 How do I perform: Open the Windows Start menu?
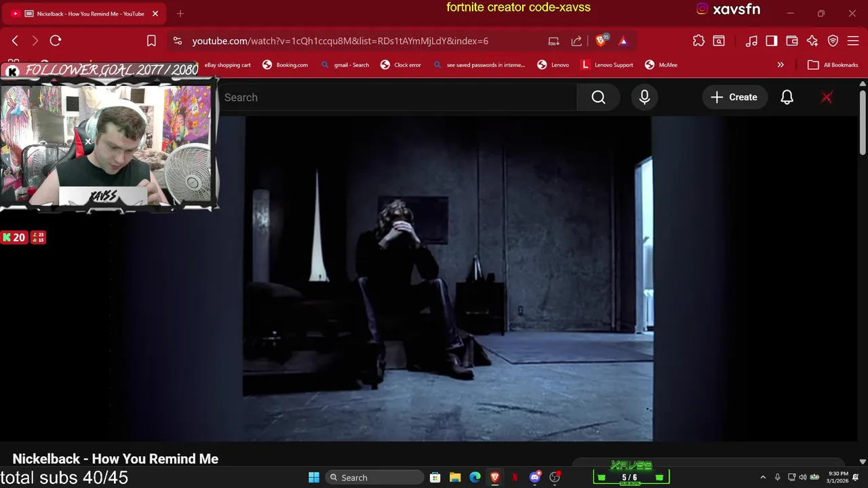(x=314, y=477)
